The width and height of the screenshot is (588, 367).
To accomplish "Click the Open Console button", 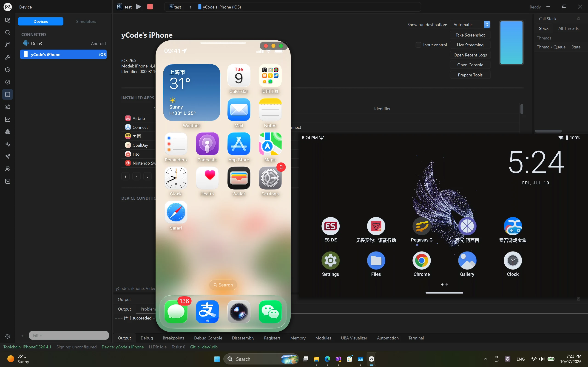I will [470, 65].
